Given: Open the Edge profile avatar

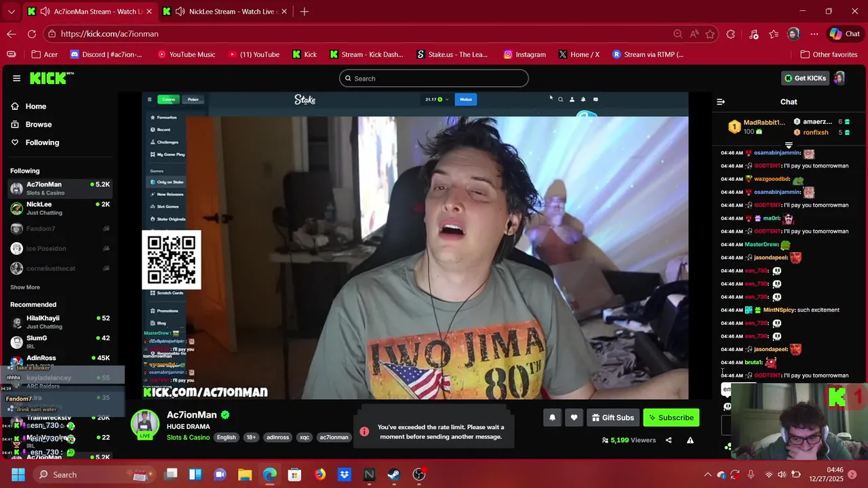Looking at the screenshot, I should pyautogui.click(x=793, y=34).
